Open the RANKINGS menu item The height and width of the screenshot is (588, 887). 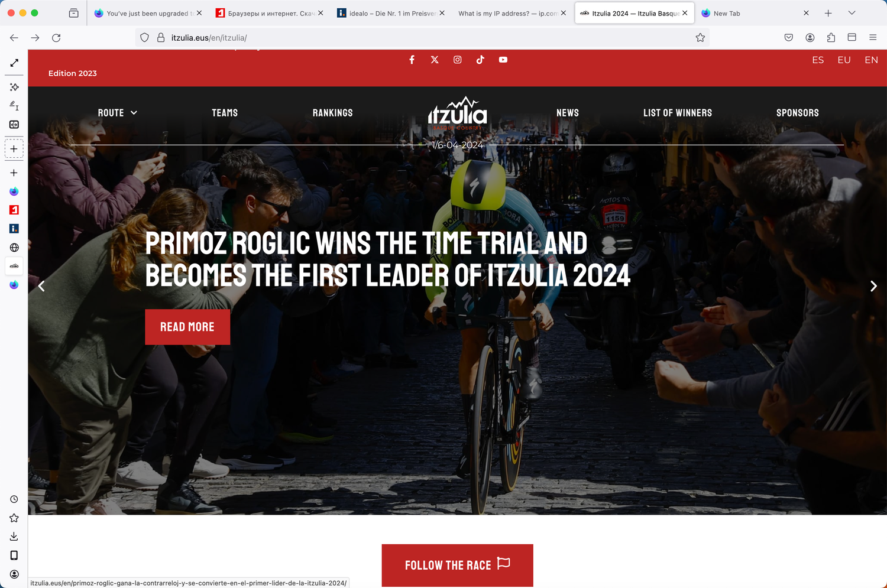pos(333,113)
